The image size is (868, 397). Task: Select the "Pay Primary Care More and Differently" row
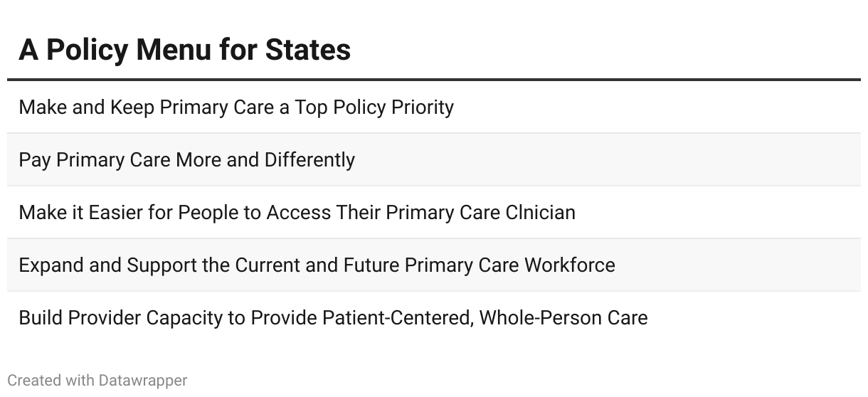click(x=434, y=159)
